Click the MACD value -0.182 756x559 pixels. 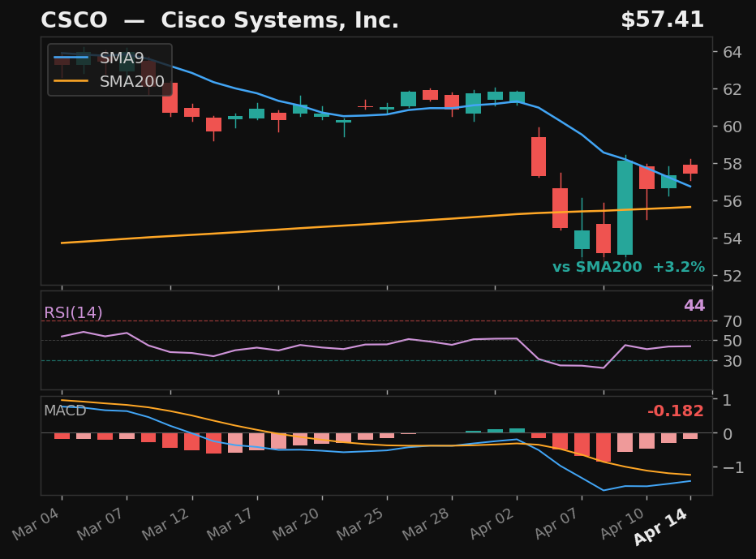click(x=675, y=411)
